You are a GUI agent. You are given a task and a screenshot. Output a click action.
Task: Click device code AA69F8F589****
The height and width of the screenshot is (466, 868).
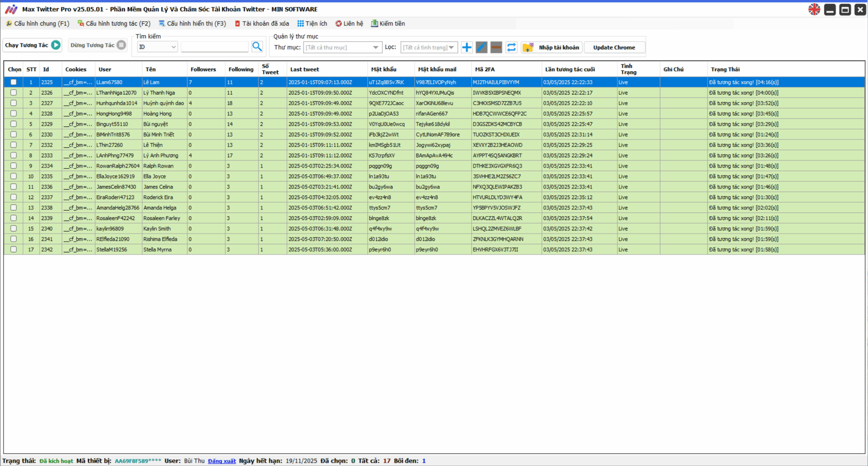point(138,461)
